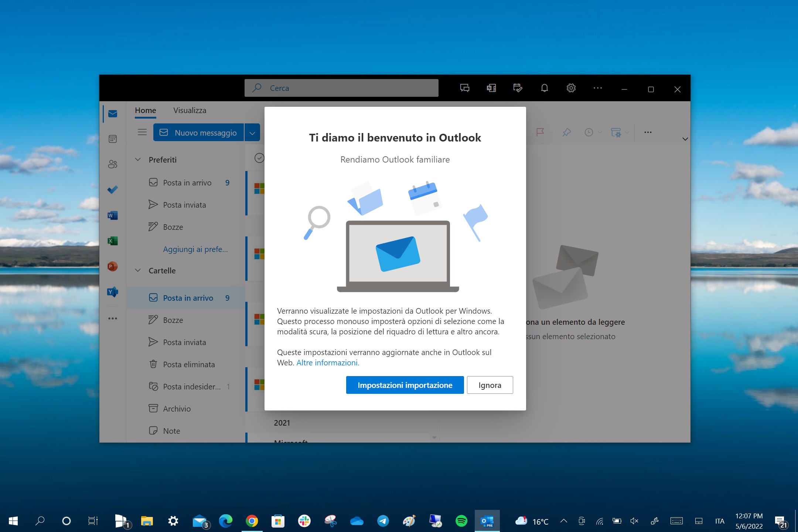Open the chat icon in title bar
798x532 pixels.
pyautogui.click(x=465, y=88)
